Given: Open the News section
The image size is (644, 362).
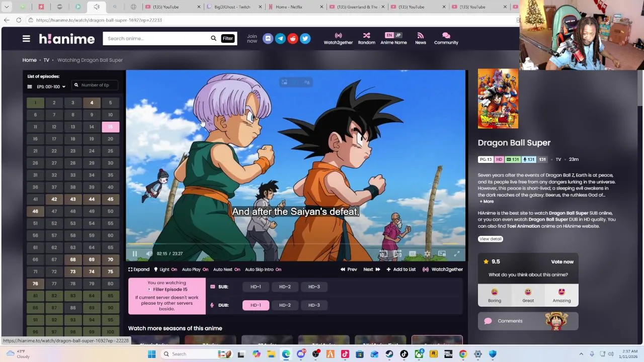Looking at the screenshot, I should [421, 39].
